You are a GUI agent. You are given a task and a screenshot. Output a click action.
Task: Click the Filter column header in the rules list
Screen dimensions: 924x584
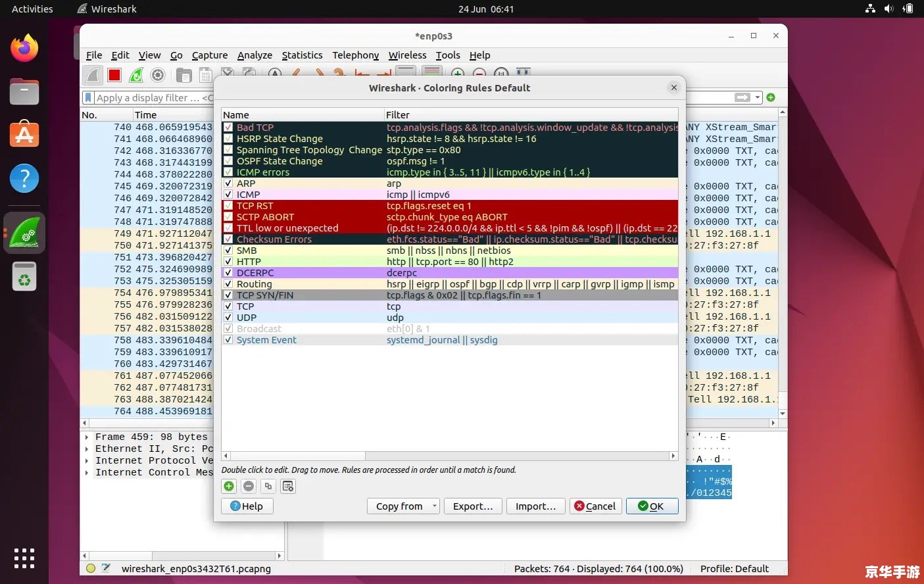tap(531, 114)
